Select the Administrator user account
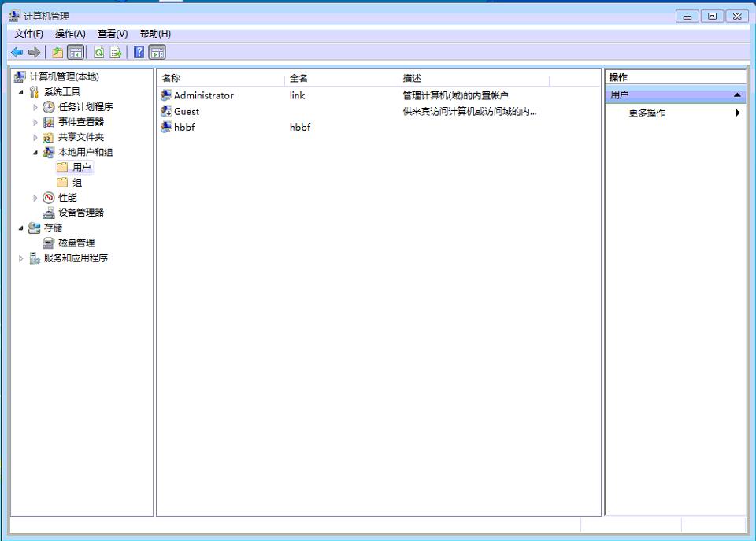Viewport: 756px width, 541px height. pyautogui.click(x=203, y=95)
